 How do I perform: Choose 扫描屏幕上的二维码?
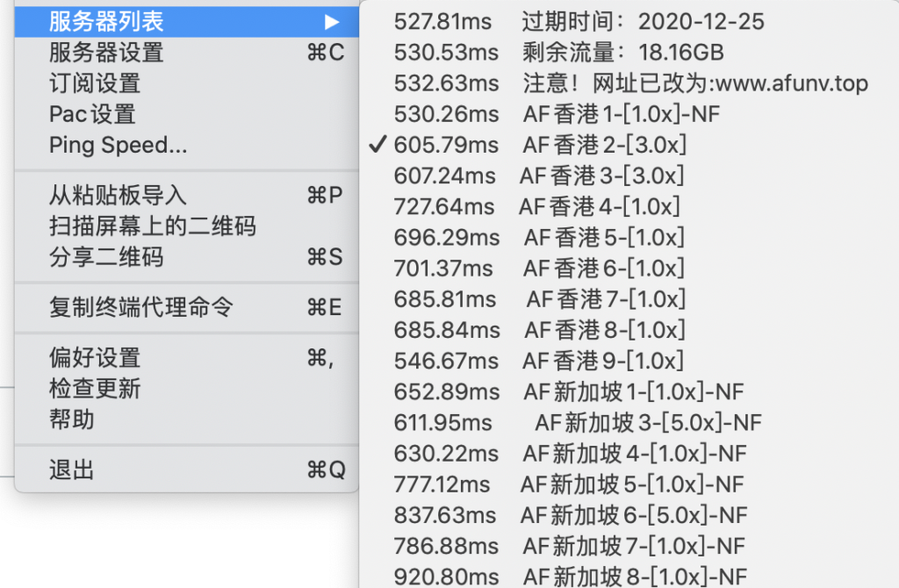pos(187,226)
